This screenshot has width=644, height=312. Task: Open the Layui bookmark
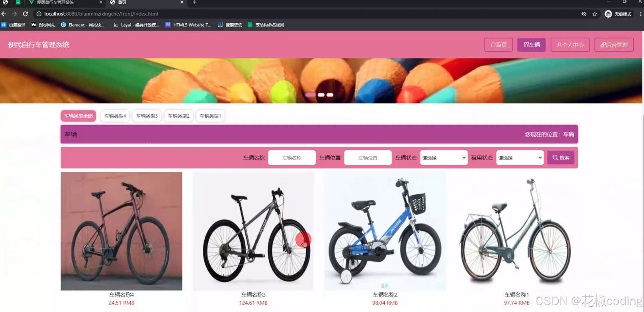click(136, 25)
